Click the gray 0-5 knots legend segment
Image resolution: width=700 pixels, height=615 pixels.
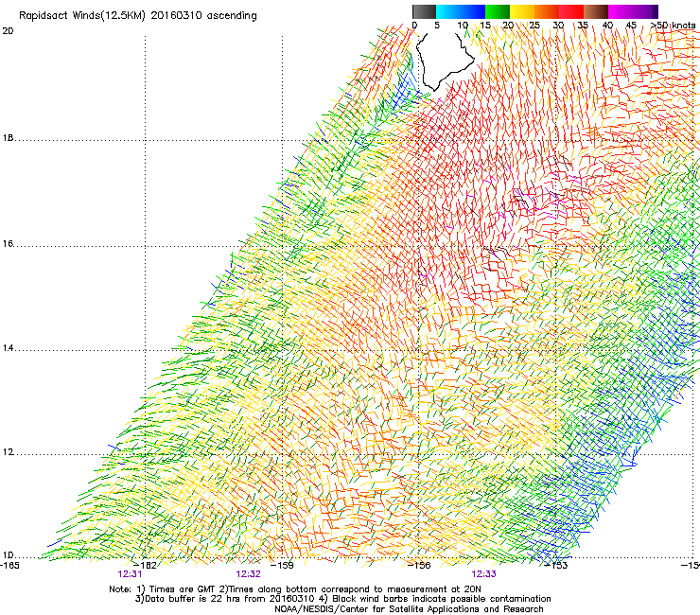(x=424, y=11)
